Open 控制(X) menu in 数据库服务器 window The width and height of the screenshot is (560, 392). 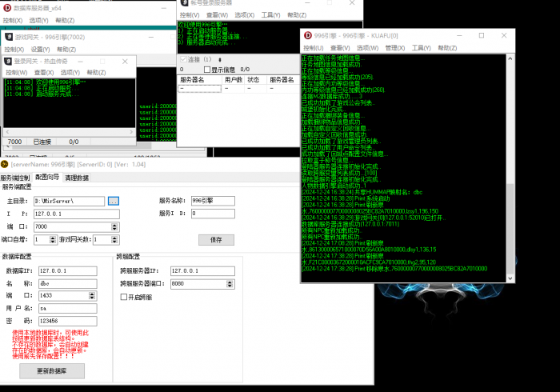click(x=13, y=20)
